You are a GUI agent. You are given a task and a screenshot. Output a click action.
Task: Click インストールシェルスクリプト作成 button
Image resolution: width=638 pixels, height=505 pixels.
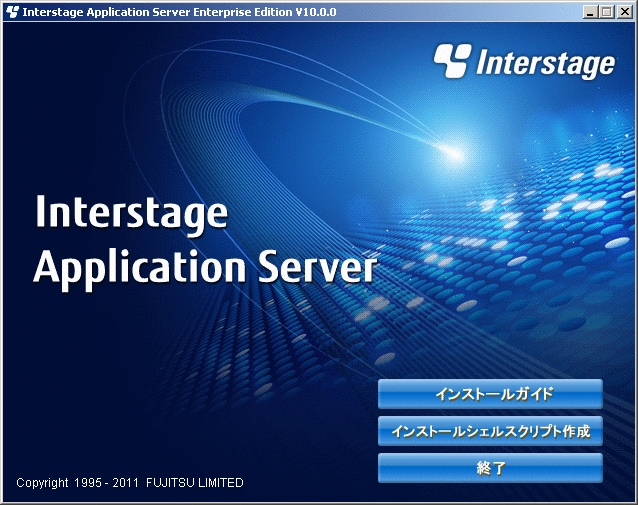[490, 431]
